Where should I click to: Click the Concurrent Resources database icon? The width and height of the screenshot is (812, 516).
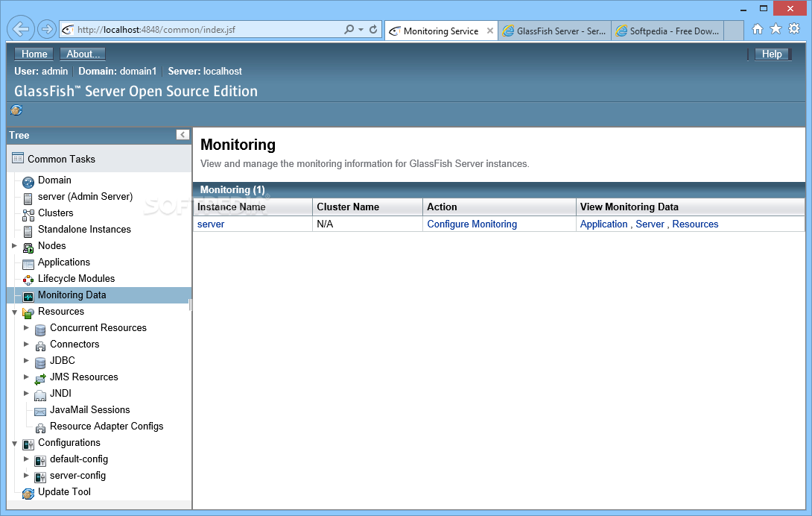click(40, 330)
